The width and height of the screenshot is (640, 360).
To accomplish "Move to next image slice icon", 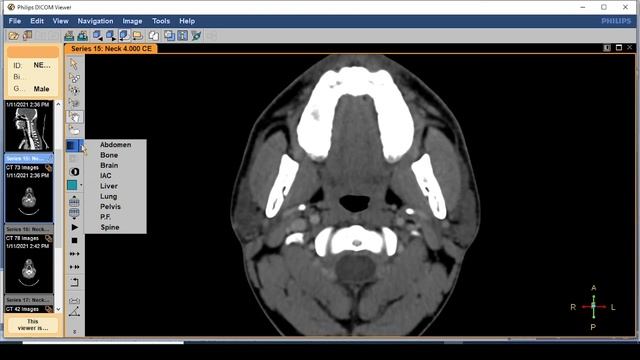I will [74, 213].
